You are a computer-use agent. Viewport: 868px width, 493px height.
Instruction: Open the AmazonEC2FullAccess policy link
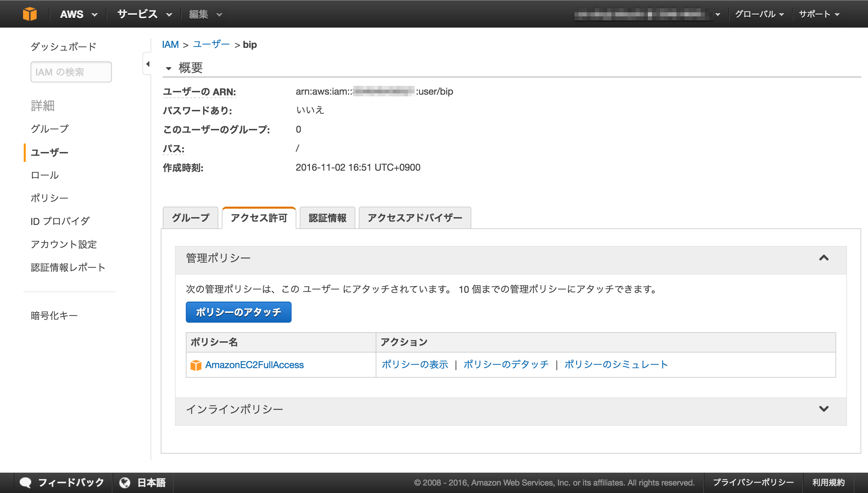tap(254, 365)
